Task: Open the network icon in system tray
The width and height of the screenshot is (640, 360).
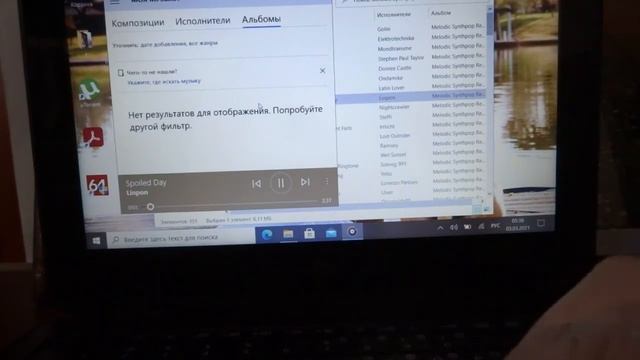Action: pyautogui.click(x=481, y=226)
